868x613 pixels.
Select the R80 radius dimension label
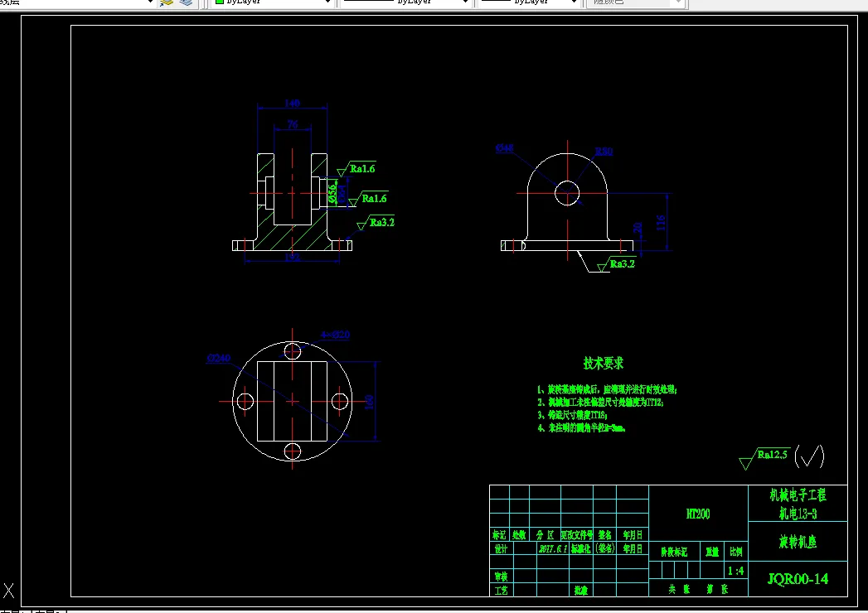click(604, 151)
